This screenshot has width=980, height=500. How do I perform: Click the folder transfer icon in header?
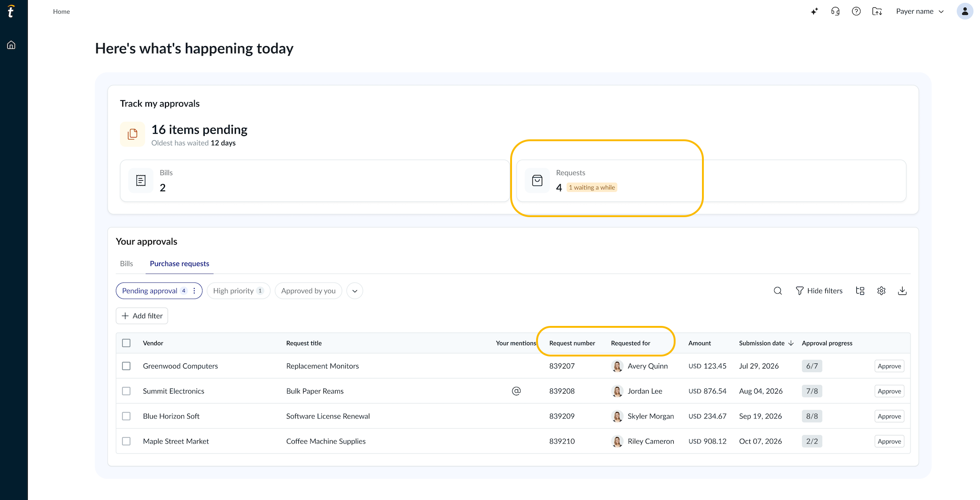877,12
